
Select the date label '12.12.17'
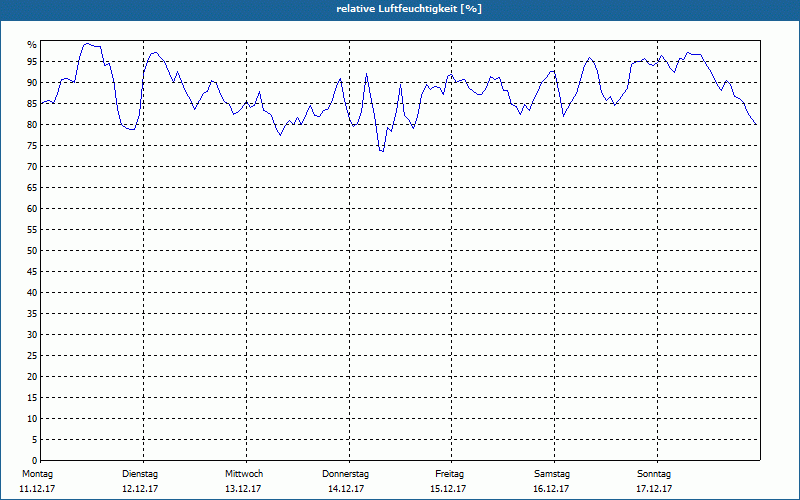coord(140,489)
